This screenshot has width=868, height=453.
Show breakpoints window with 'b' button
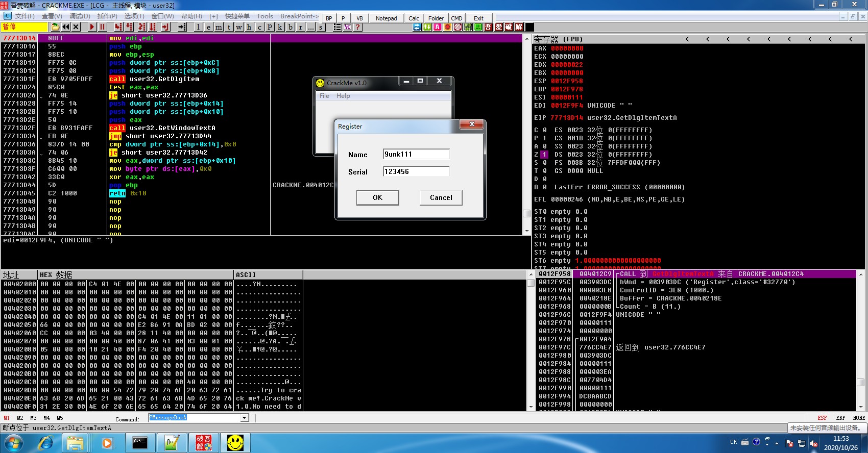pos(290,27)
